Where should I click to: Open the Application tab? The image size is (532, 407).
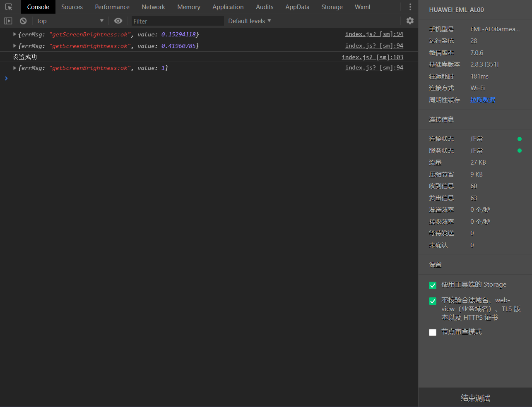tap(228, 7)
